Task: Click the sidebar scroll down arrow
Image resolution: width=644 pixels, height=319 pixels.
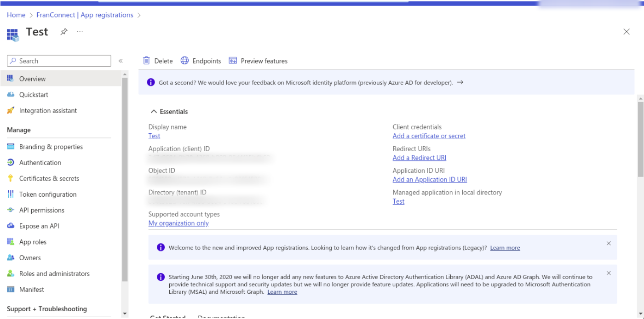Action: pyautogui.click(x=125, y=314)
